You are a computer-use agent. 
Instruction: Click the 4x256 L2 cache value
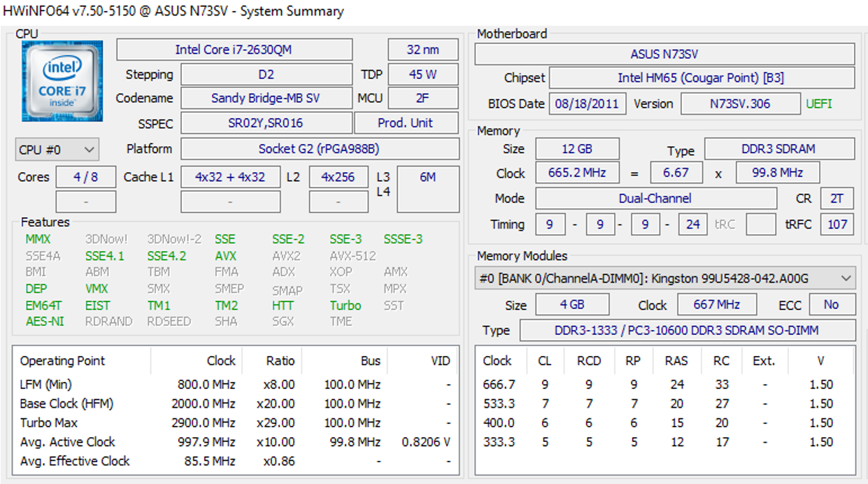click(339, 177)
